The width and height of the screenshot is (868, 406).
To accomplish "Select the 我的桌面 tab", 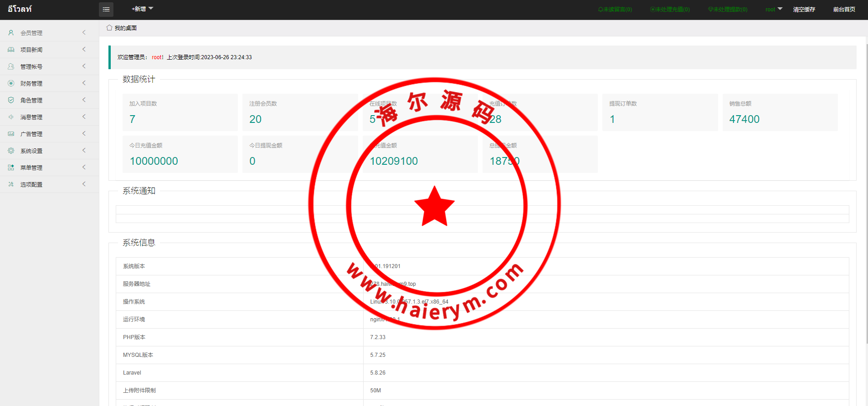I will (125, 28).
